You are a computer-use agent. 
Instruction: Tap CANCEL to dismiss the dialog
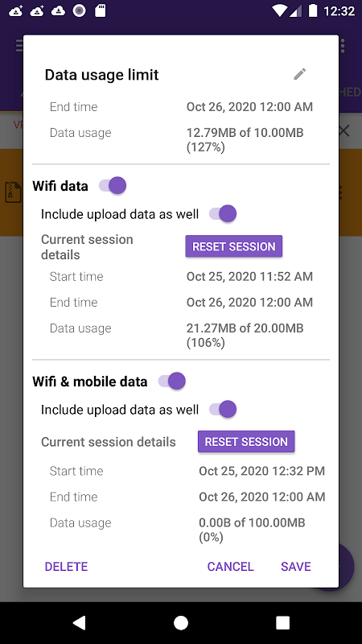pos(230,567)
